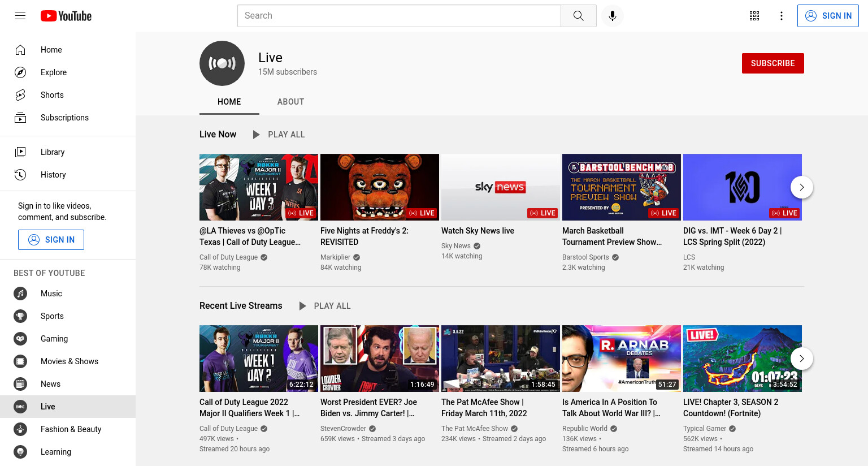This screenshot has width=868, height=466.
Task: Click the Sports trophy icon
Action: (20, 316)
